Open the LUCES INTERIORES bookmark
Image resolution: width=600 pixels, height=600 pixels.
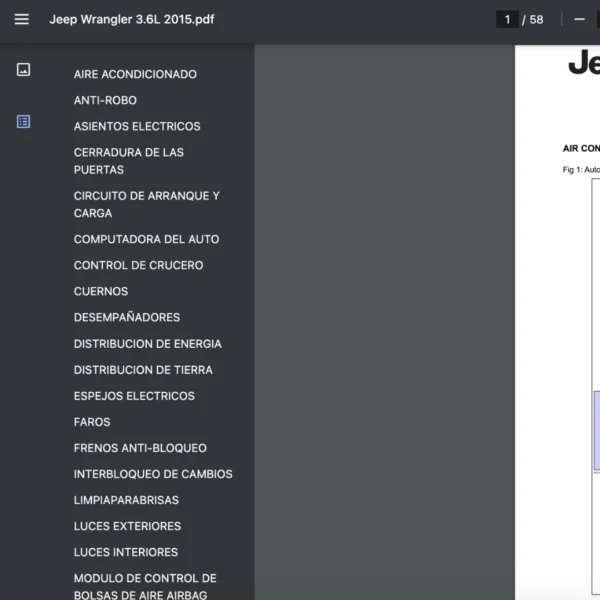[x=126, y=552]
